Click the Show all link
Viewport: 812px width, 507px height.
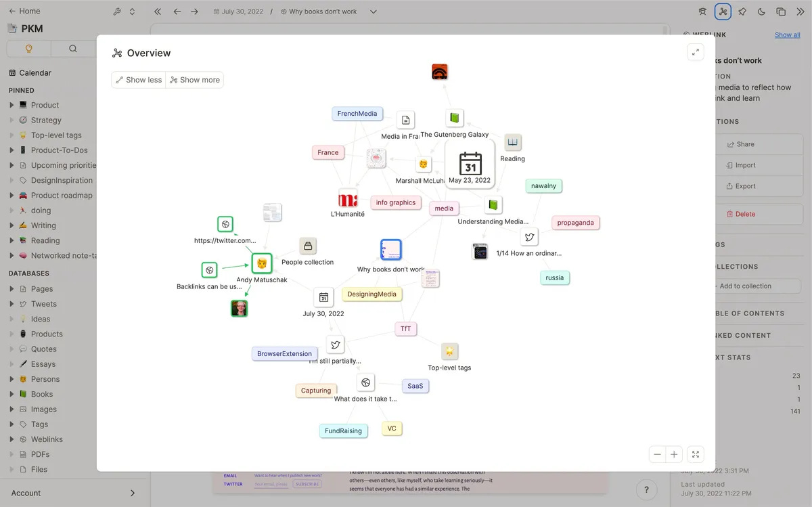point(788,35)
